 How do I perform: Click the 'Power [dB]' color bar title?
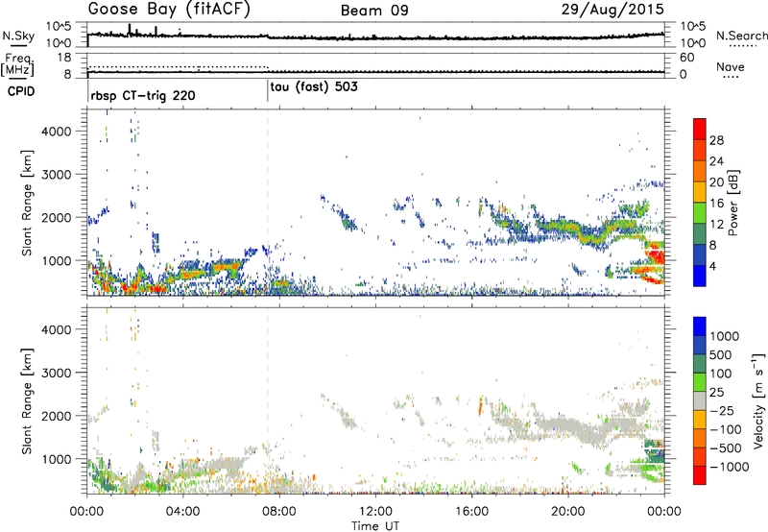(732, 203)
